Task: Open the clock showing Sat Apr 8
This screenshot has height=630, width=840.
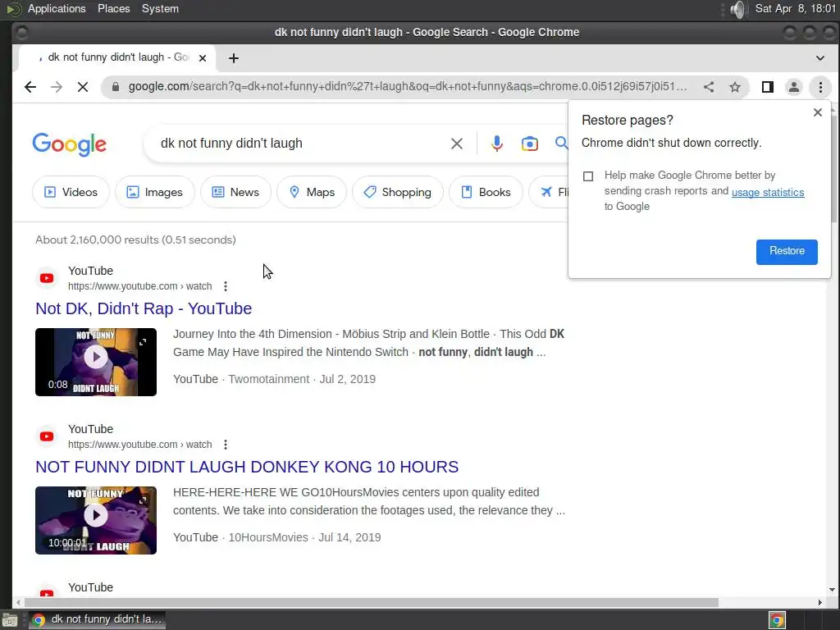Action: (x=795, y=8)
